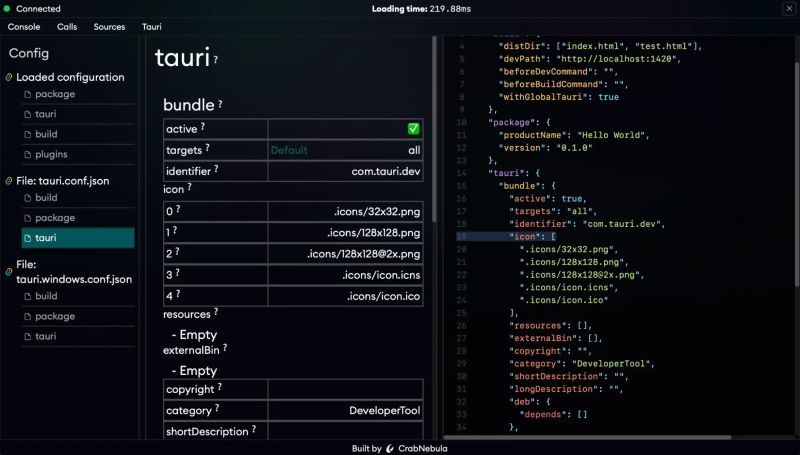Open the CrabNebula link in footer
800x455 pixels.
pos(423,449)
